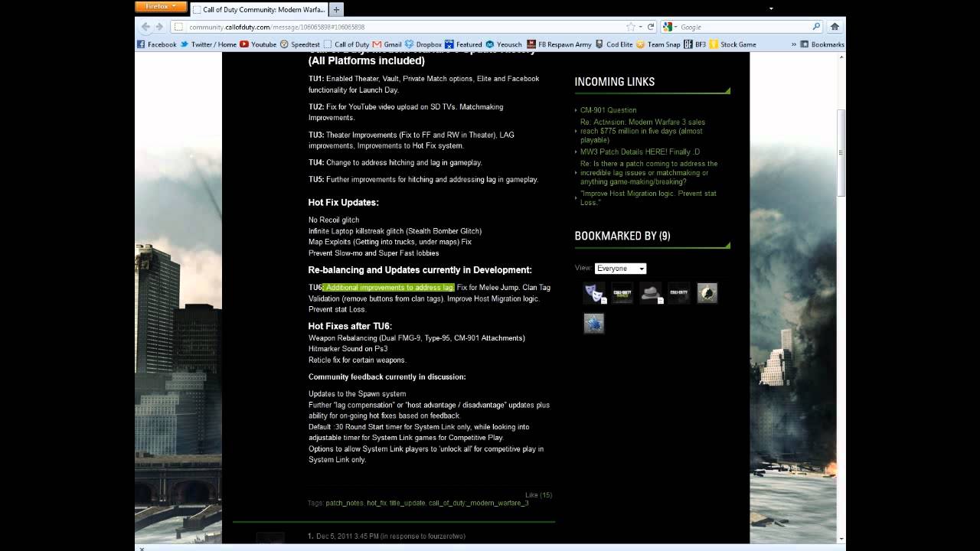Open the MW3 Patch Details HERE link
980x551 pixels.
[639, 152]
